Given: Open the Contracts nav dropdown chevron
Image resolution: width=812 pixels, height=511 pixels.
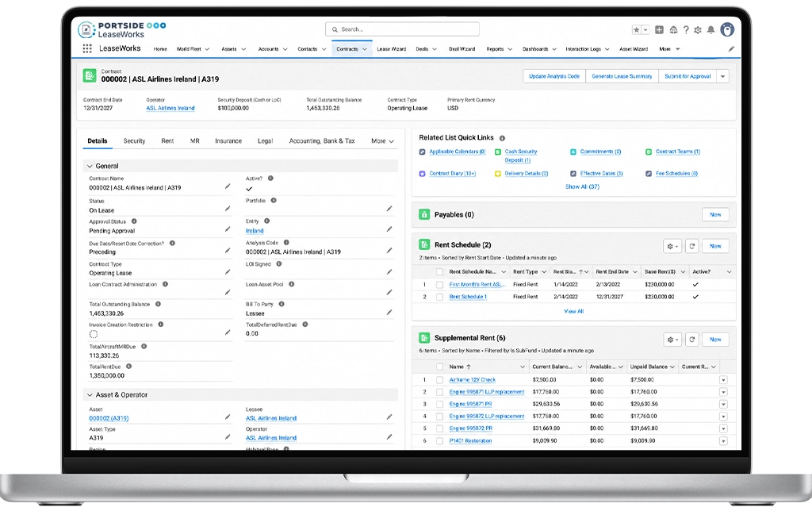Looking at the screenshot, I should pyautogui.click(x=365, y=49).
